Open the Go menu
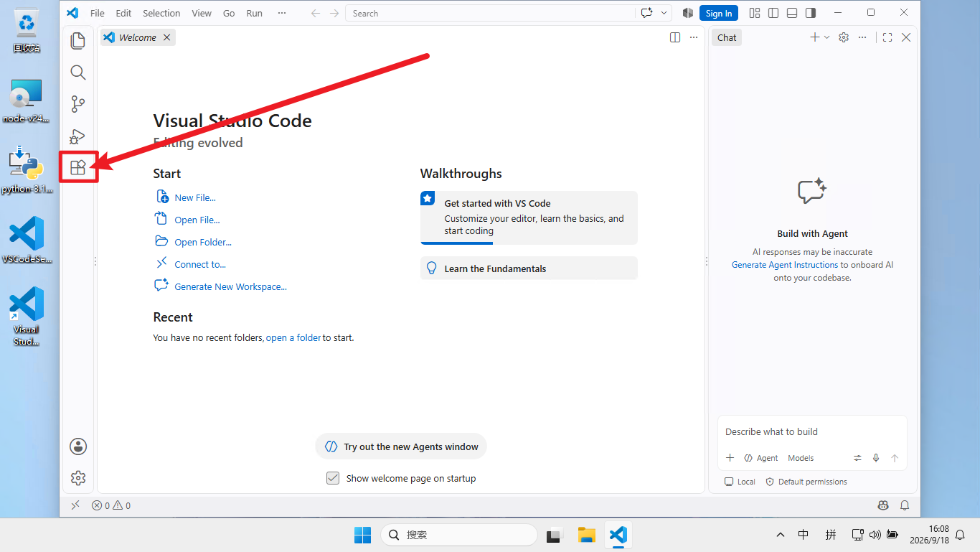This screenshot has width=980, height=552. pyautogui.click(x=229, y=13)
